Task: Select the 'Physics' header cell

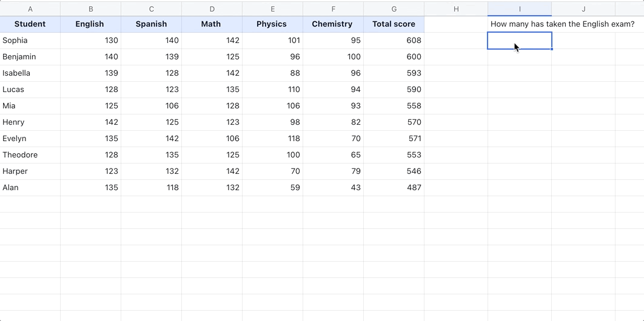Action: point(272,24)
